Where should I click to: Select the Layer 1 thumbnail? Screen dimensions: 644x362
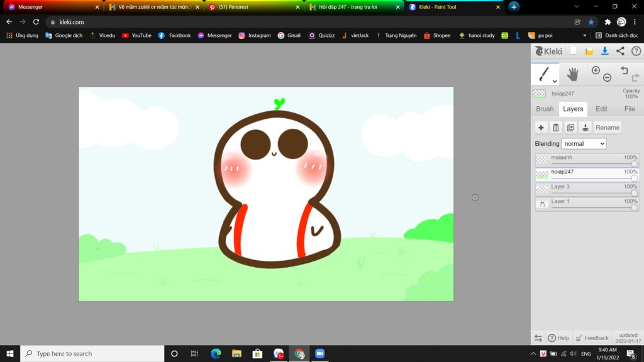tap(542, 204)
